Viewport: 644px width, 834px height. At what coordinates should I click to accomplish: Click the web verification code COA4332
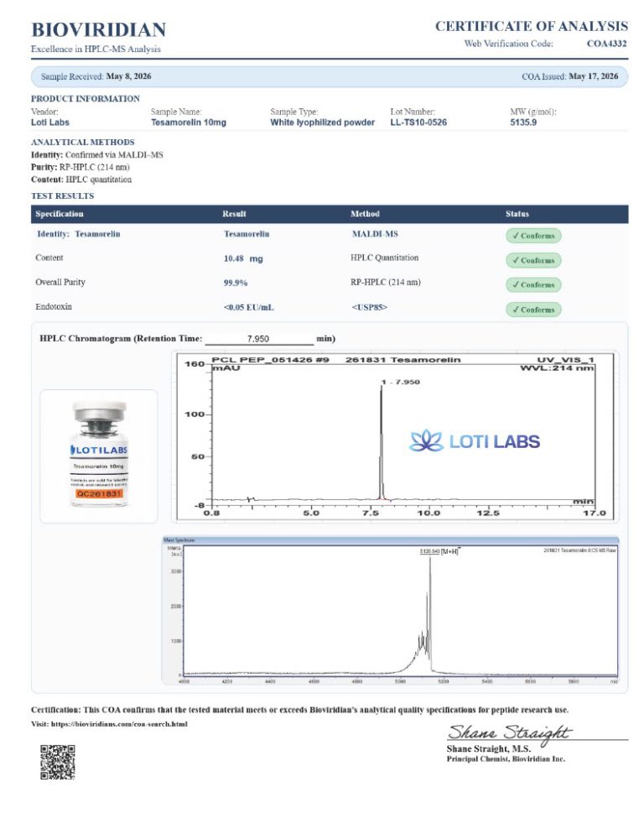(607, 44)
